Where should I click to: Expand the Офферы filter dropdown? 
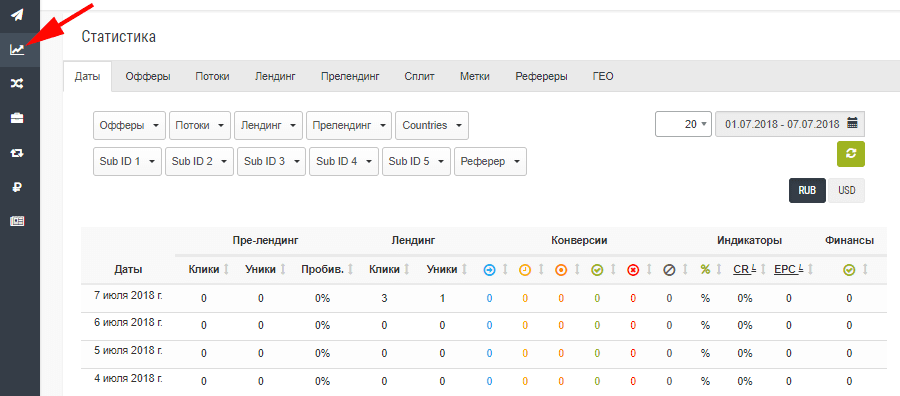pyautogui.click(x=129, y=125)
